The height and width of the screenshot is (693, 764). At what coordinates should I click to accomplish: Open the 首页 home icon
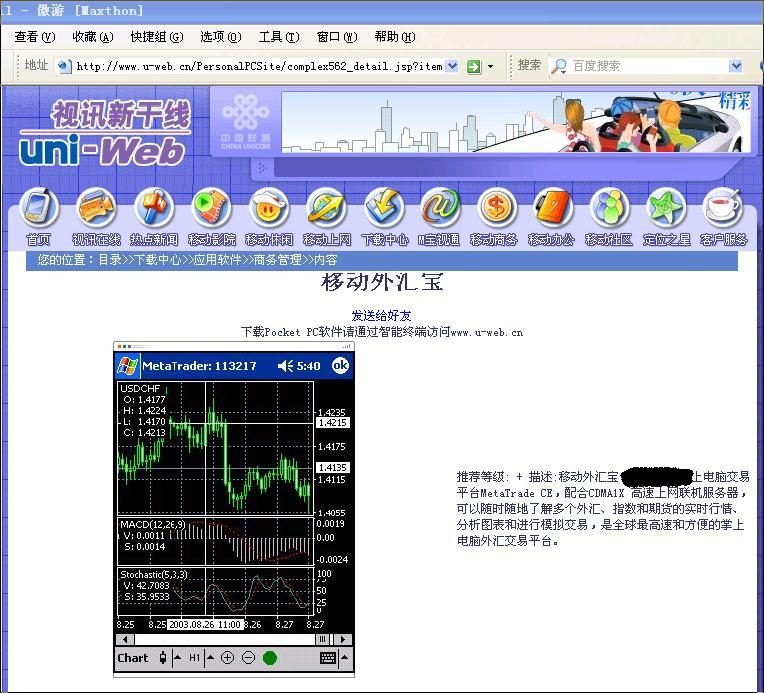pyautogui.click(x=38, y=208)
